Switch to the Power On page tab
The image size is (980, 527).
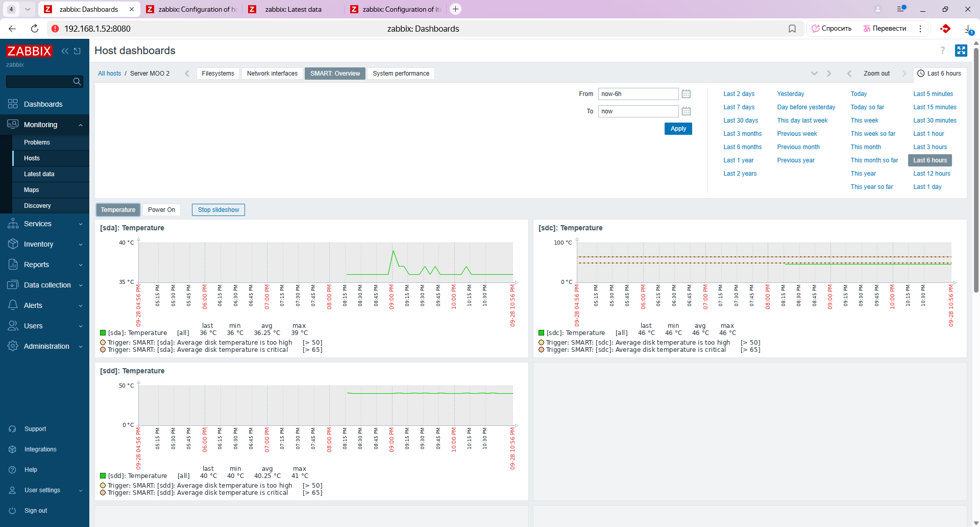coord(161,210)
